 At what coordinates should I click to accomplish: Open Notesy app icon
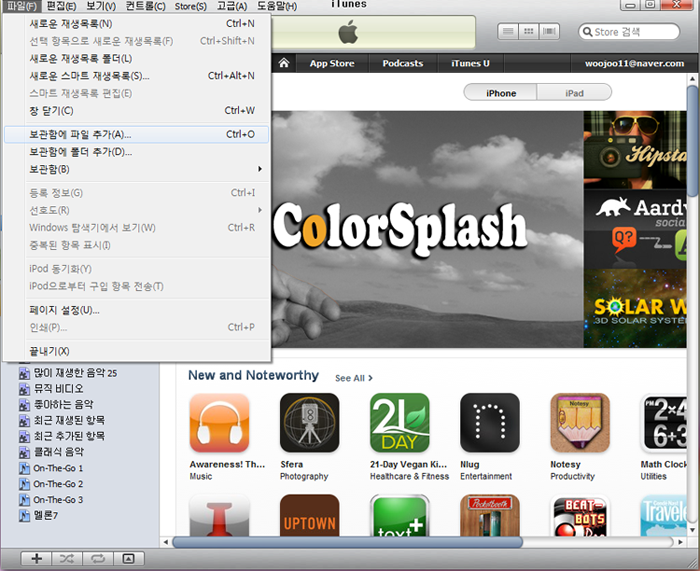coord(580,423)
